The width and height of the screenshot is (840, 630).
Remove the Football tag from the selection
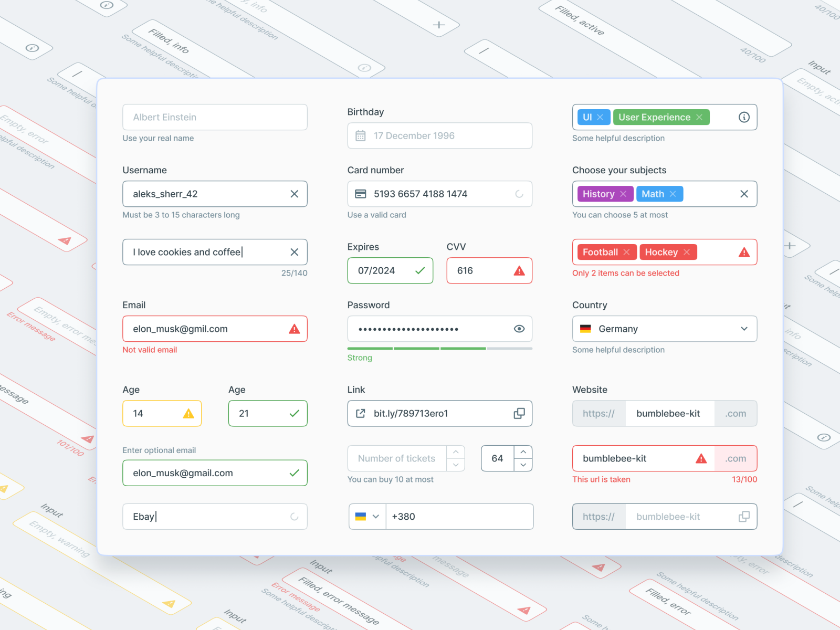627,252
